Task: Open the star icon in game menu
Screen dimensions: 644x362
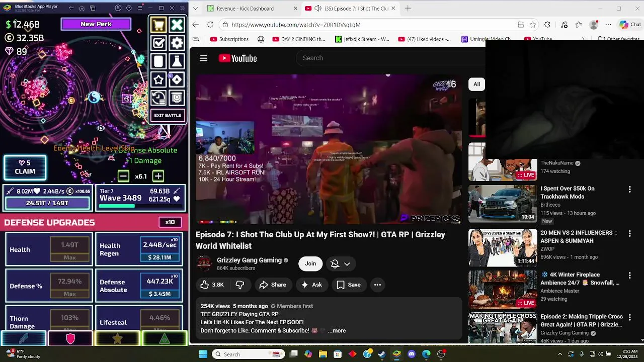Action: tap(158, 79)
